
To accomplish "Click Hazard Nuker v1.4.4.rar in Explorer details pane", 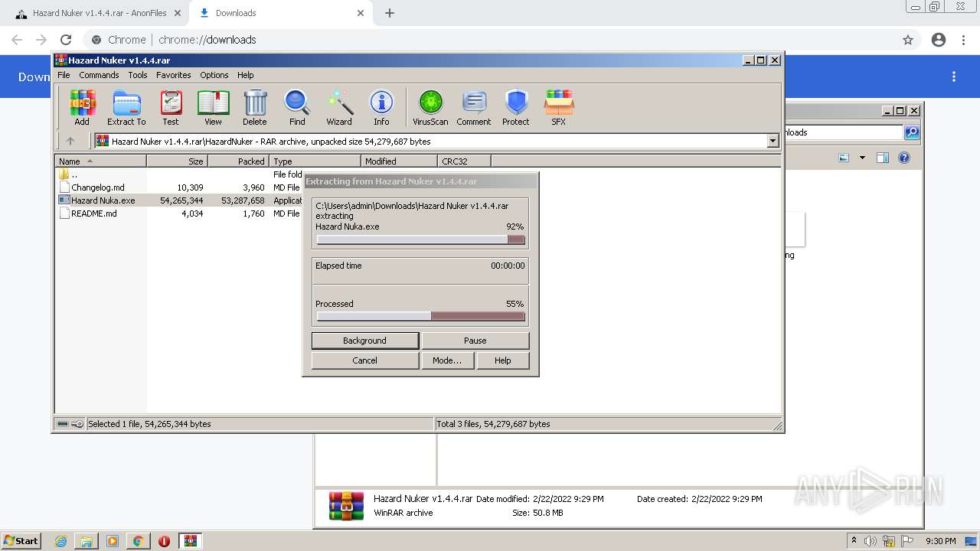I will pos(423,498).
